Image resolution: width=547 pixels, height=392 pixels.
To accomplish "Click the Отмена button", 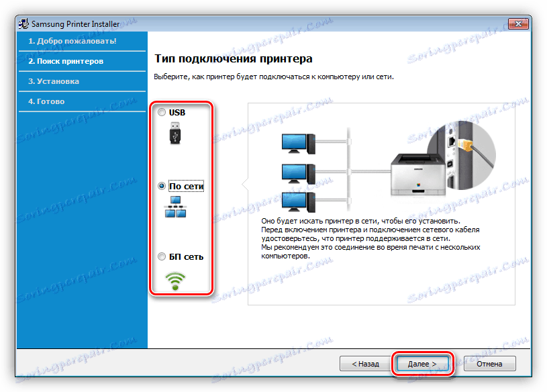I will pos(489,364).
